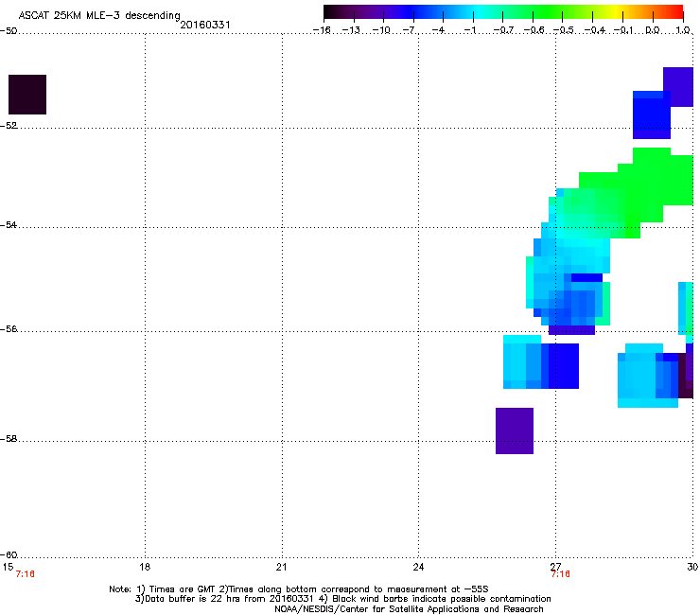
Task: Click the '30' longitude axis label
Action: [x=692, y=567]
